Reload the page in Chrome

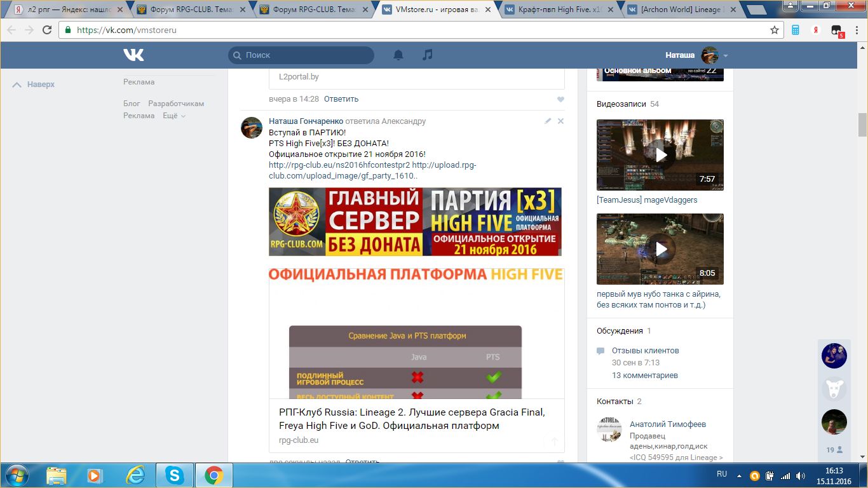[47, 30]
